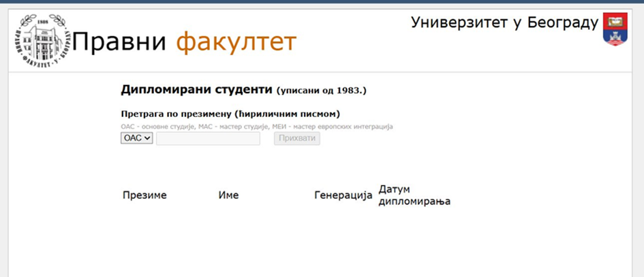Click the dark blue bar at page top

pos(322,3)
